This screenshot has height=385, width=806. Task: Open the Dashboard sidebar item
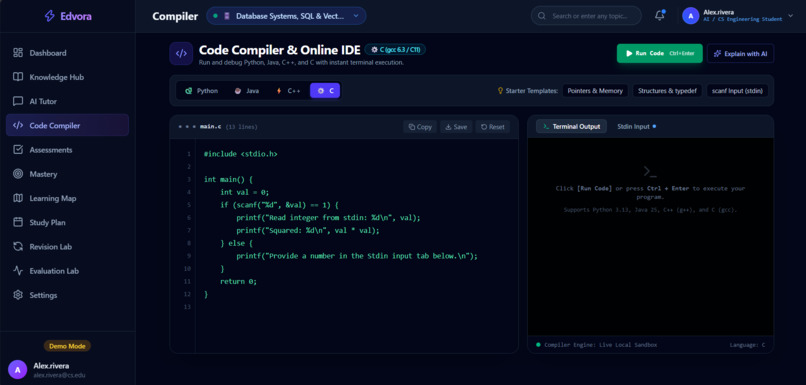tap(67, 53)
